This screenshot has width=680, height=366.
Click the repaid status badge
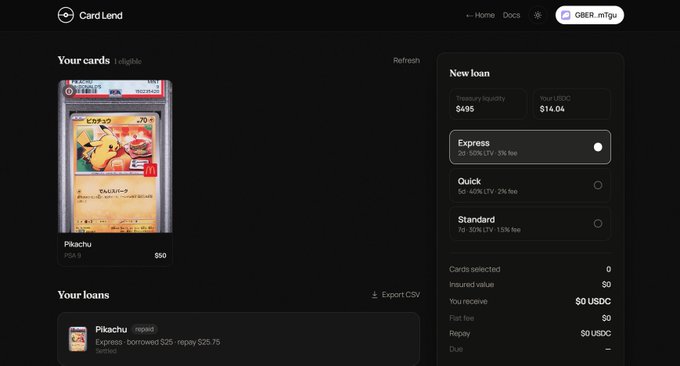click(144, 329)
